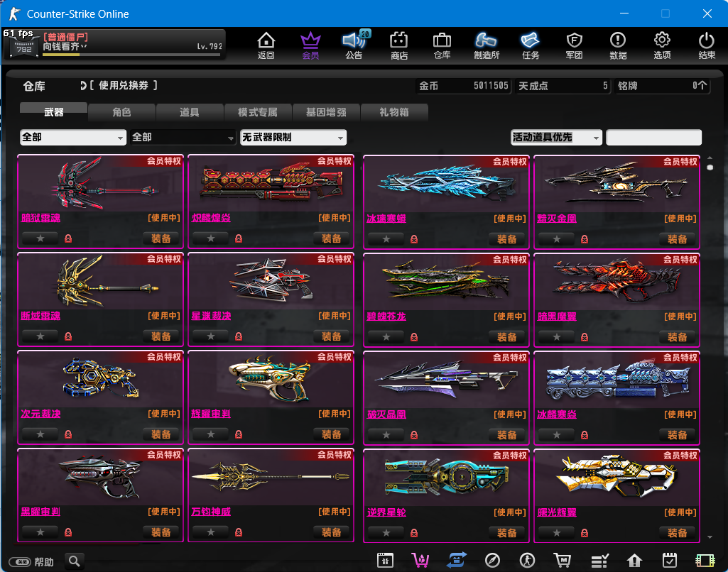
Task: Click 装备 for 断域雷魂
Action: [x=161, y=336]
